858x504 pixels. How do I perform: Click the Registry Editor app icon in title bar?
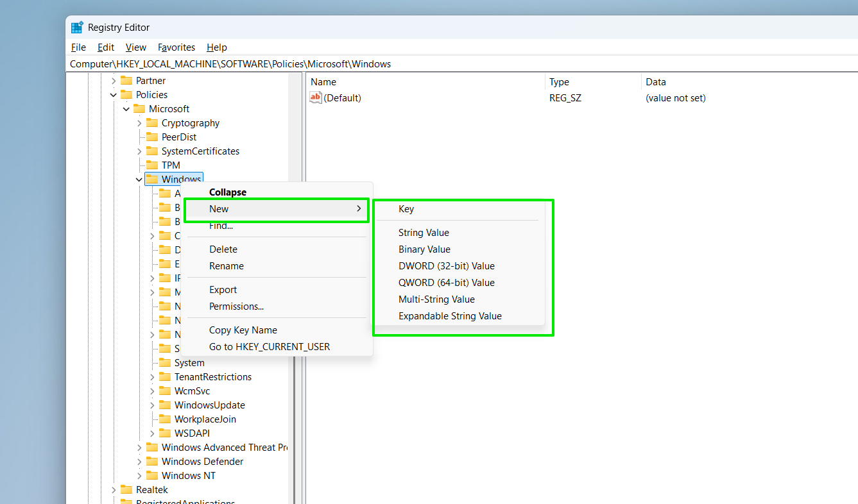click(77, 28)
